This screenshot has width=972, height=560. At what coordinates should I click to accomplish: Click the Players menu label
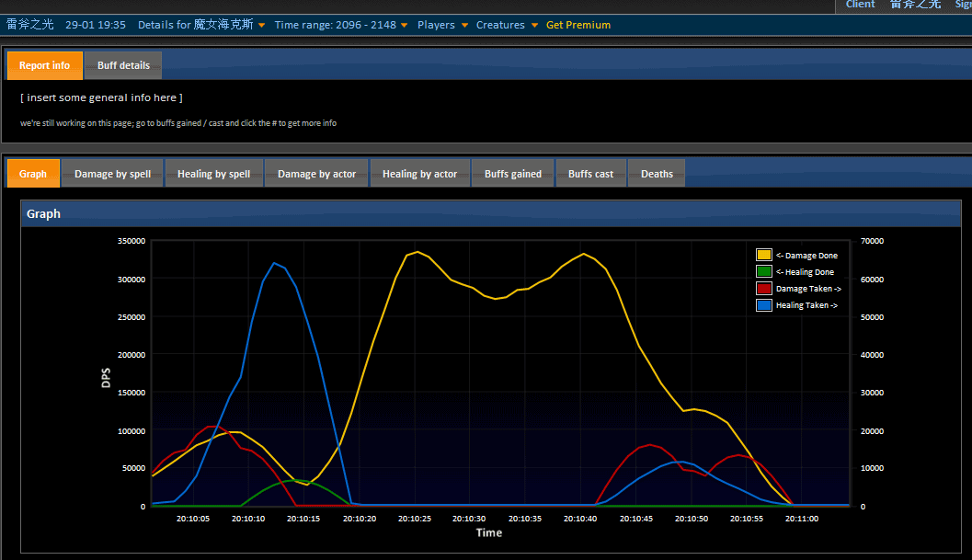[x=436, y=25]
